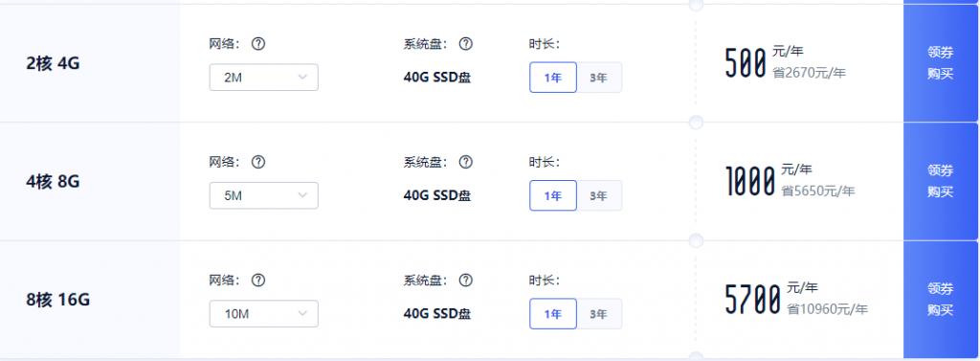Click the 2核 4G plan title
980x361 pixels.
(x=54, y=64)
